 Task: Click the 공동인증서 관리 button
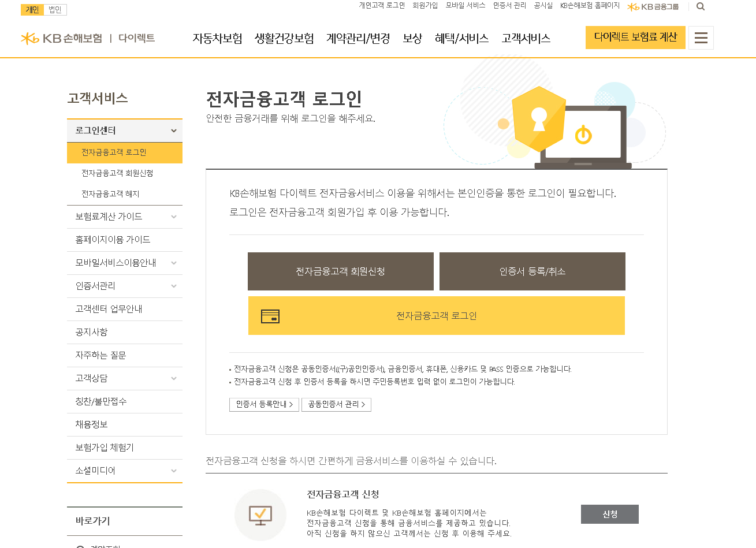pos(336,404)
